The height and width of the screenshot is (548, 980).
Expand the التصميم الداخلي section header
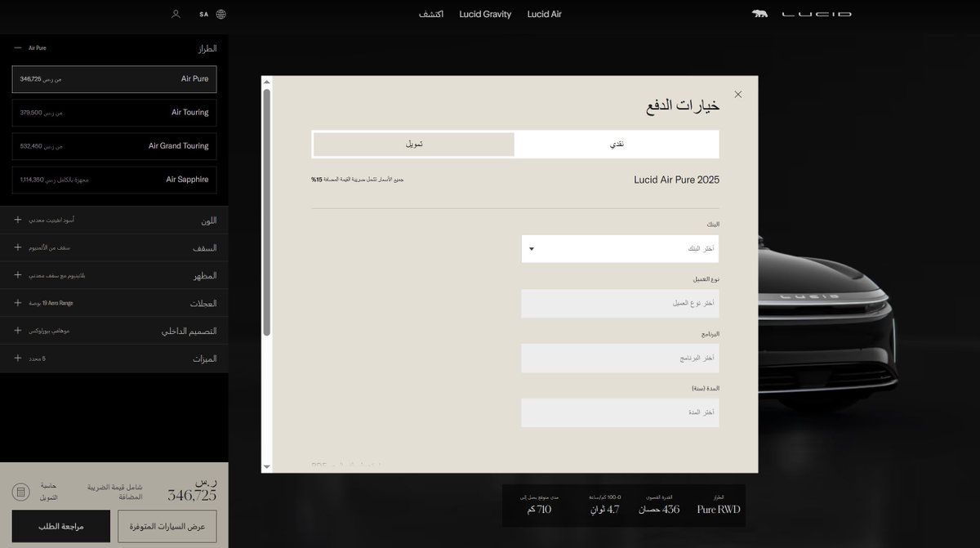[x=114, y=331]
